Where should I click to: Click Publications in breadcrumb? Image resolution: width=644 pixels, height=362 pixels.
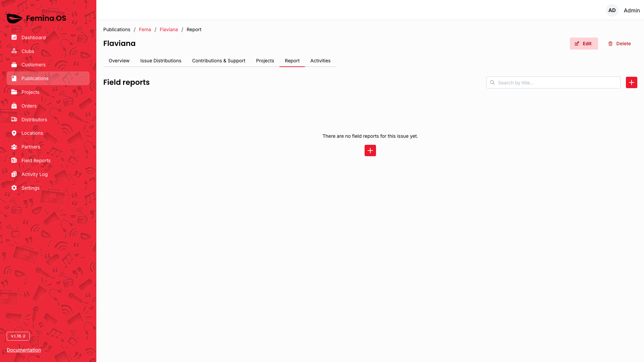(117, 29)
